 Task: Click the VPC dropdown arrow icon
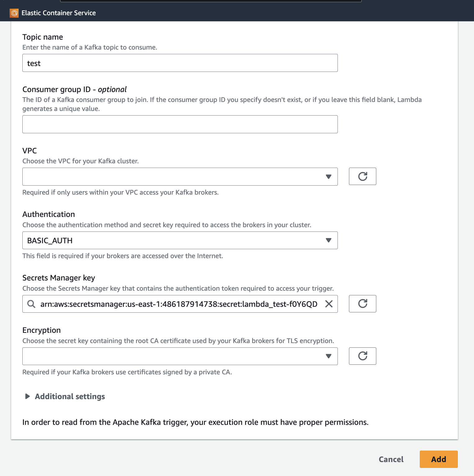[x=329, y=177]
